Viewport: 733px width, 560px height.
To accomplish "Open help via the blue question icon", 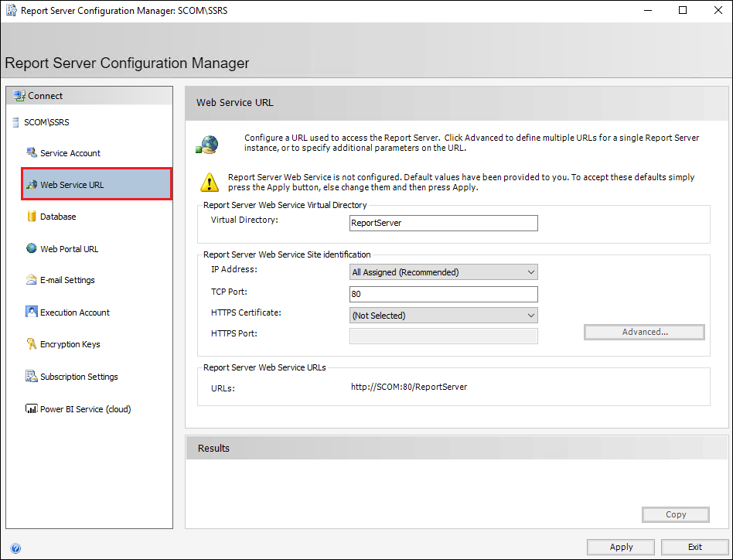I will (x=15, y=548).
